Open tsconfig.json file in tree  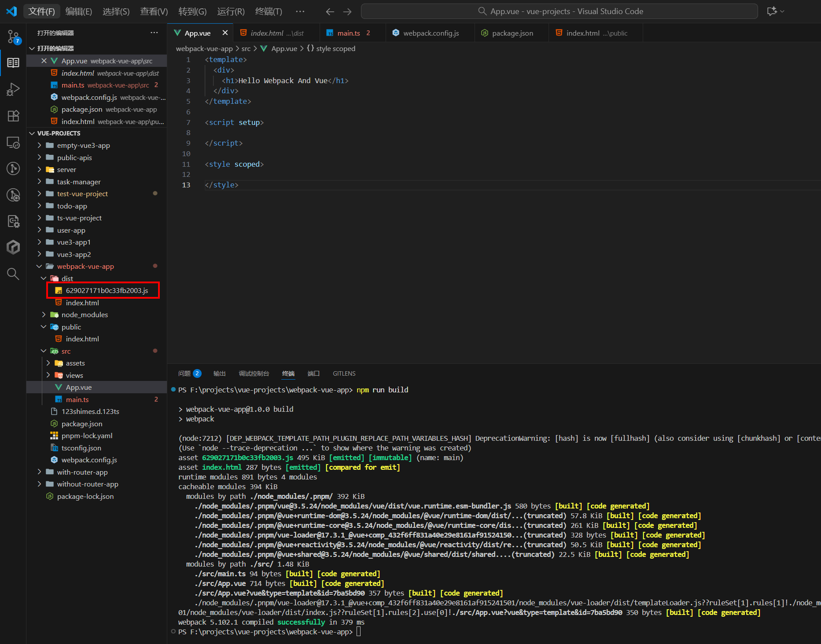coord(81,448)
